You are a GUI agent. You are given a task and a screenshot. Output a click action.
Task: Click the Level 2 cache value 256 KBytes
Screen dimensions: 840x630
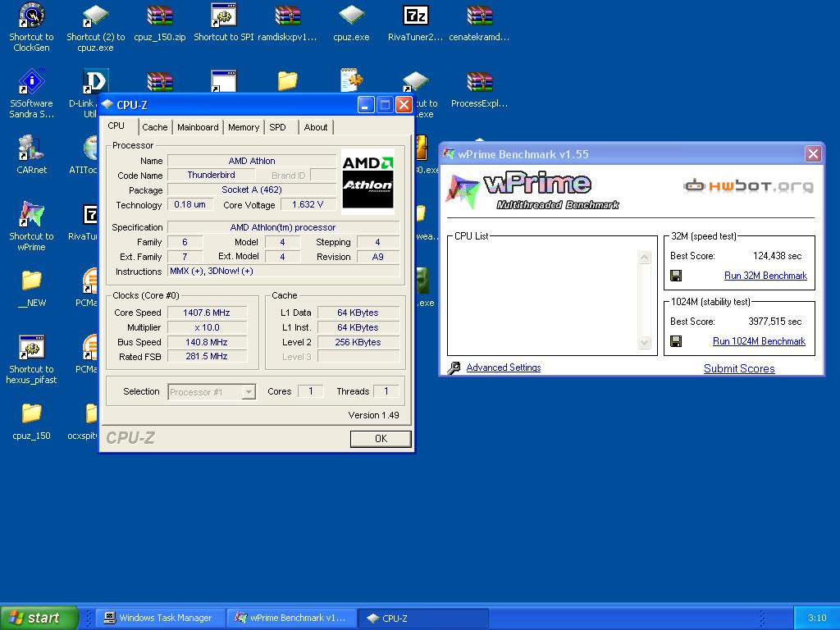pos(358,342)
